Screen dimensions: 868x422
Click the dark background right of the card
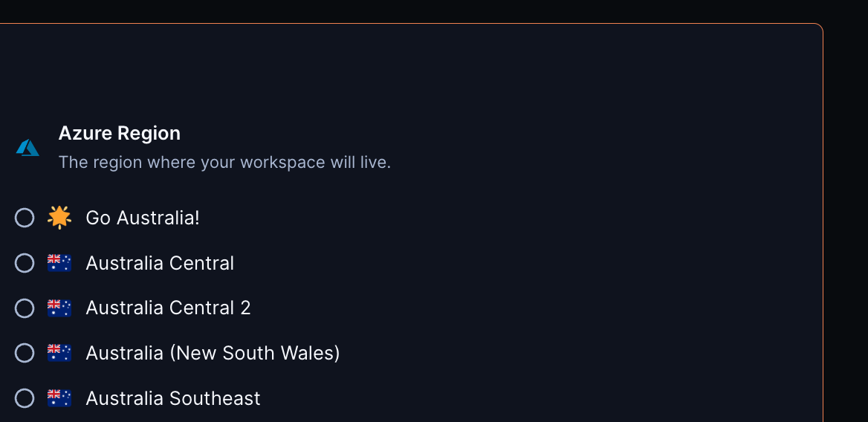click(846, 223)
